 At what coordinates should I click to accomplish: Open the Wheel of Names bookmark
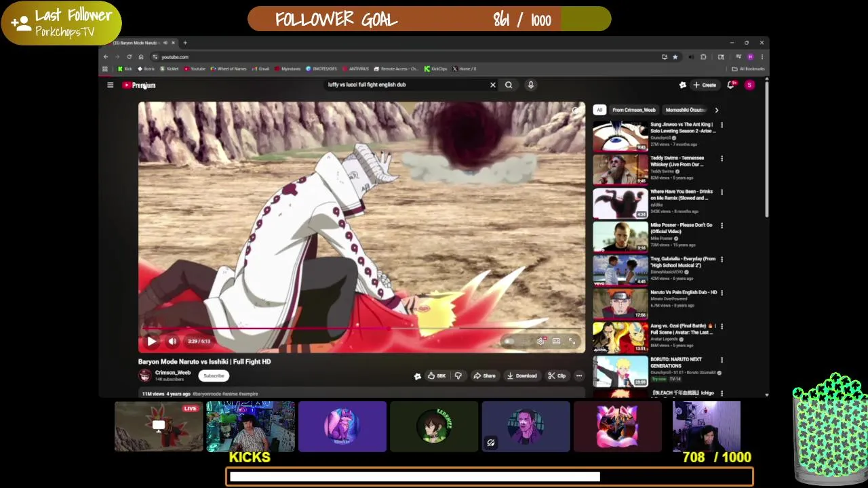pos(229,68)
